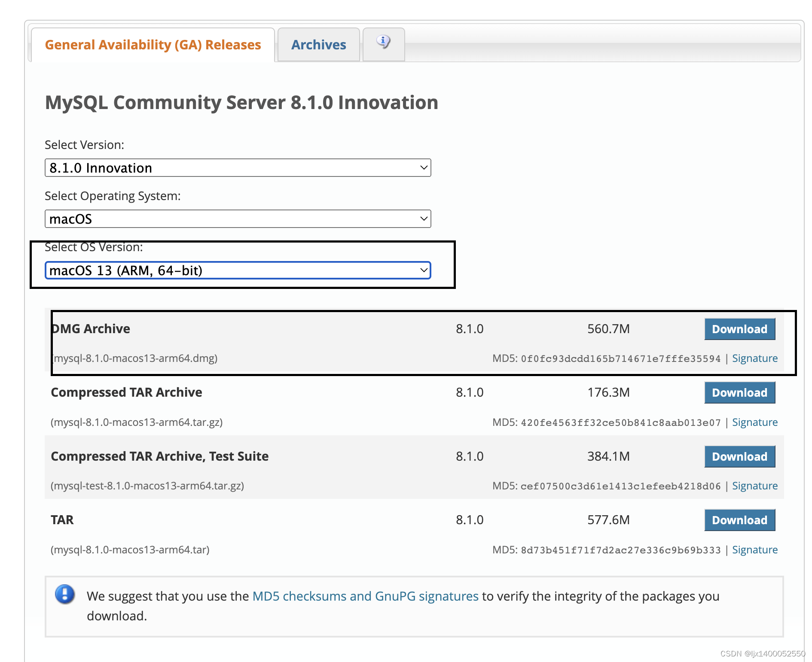The image size is (812, 662).
Task: Click the Test Suite MD5 hash value
Action: tap(621, 486)
